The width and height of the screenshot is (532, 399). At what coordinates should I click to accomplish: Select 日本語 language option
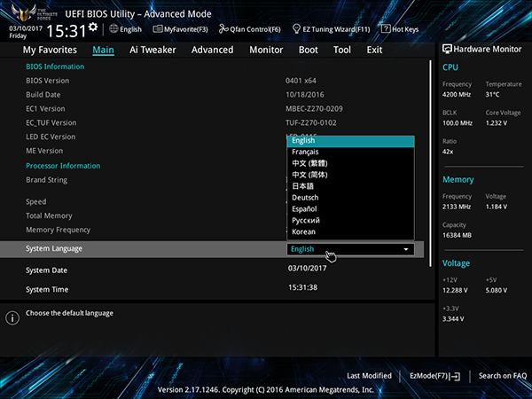pyautogui.click(x=350, y=186)
